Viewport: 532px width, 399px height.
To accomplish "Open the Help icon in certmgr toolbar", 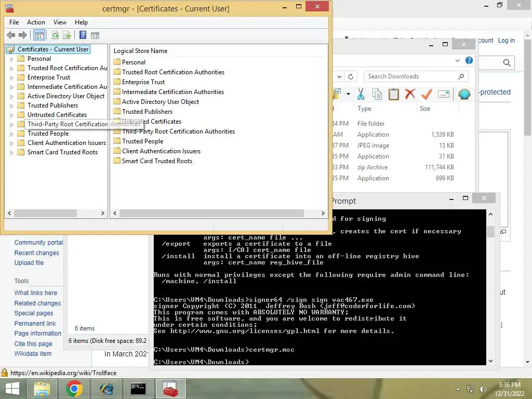I will pyautogui.click(x=83, y=35).
